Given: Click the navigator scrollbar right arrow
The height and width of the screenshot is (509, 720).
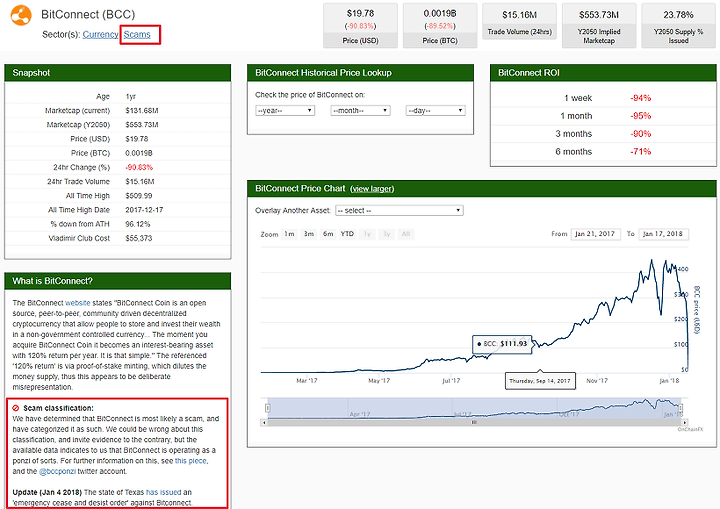Looking at the screenshot, I should pyautogui.click(x=685, y=422).
